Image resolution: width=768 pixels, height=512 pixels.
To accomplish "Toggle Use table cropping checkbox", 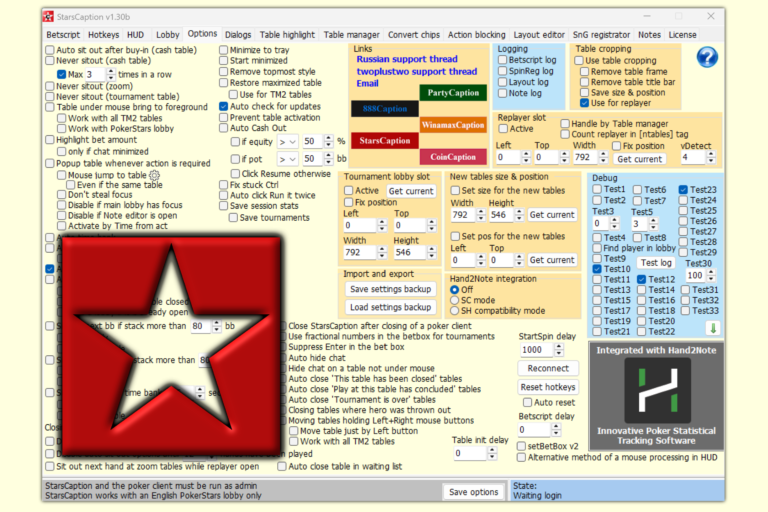I will tap(578, 60).
